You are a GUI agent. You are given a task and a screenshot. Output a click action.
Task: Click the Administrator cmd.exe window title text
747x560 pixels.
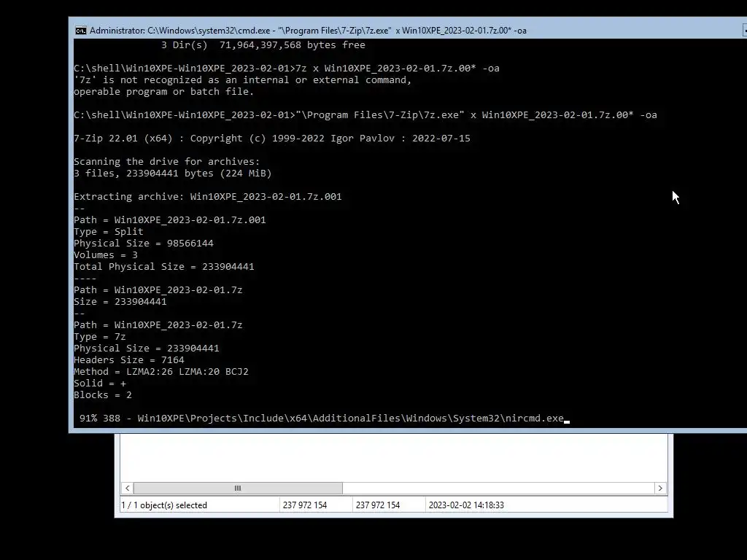coord(309,31)
